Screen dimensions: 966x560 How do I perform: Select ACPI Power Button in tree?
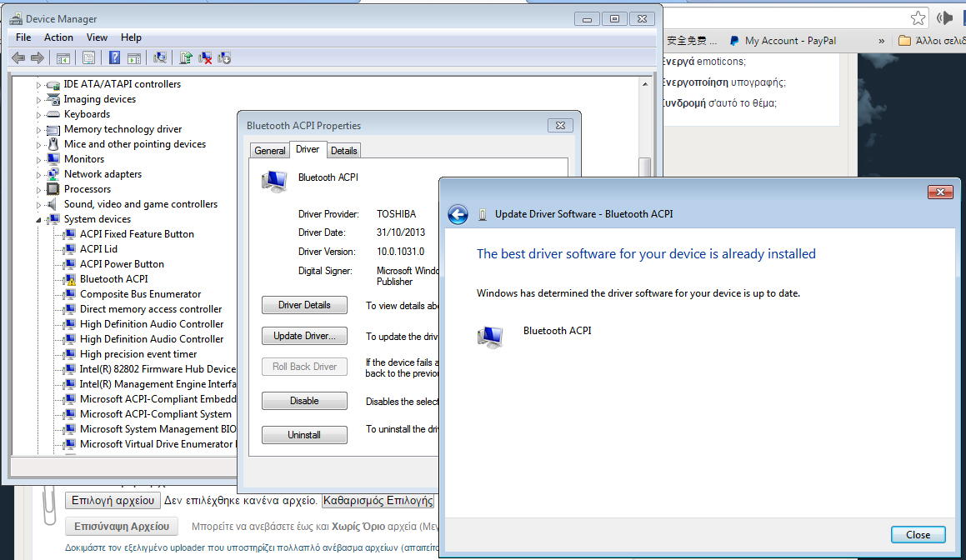point(122,264)
